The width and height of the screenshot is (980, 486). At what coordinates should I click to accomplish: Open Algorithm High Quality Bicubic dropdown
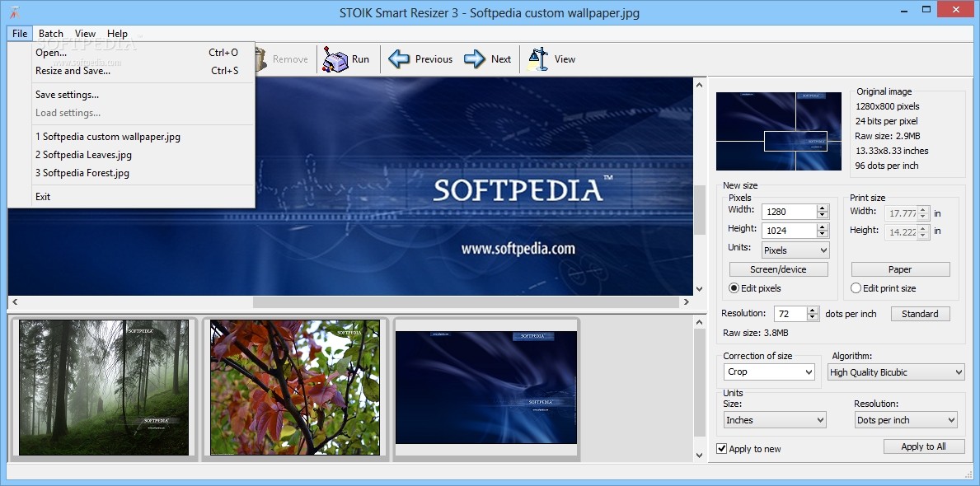896,372
